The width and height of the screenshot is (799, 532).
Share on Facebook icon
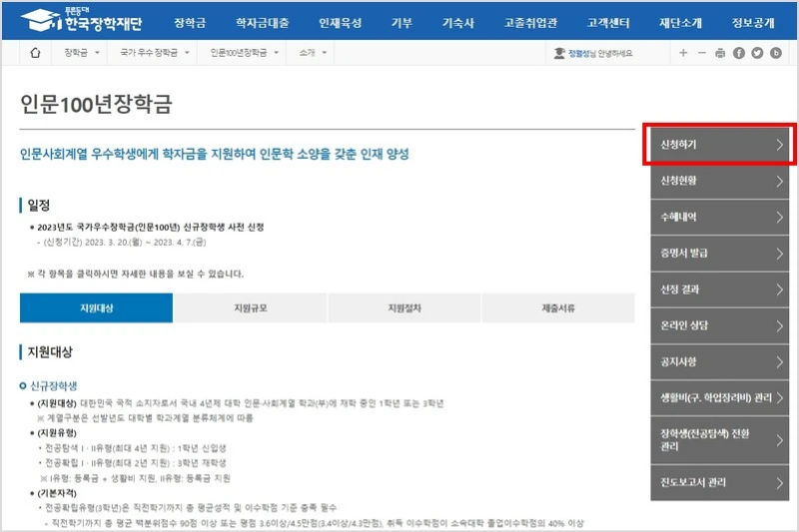pyautogui.click(x=739, y=53)
